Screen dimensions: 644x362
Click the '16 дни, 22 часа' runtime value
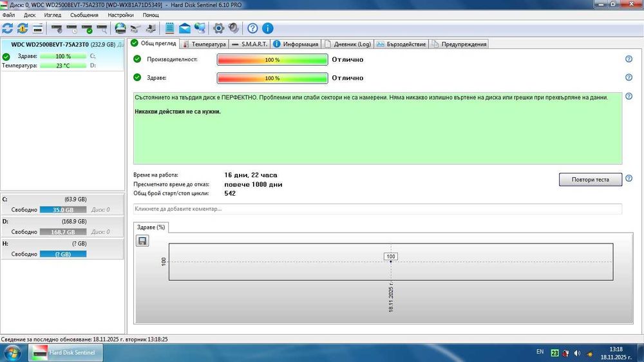[x=251, y=175]
